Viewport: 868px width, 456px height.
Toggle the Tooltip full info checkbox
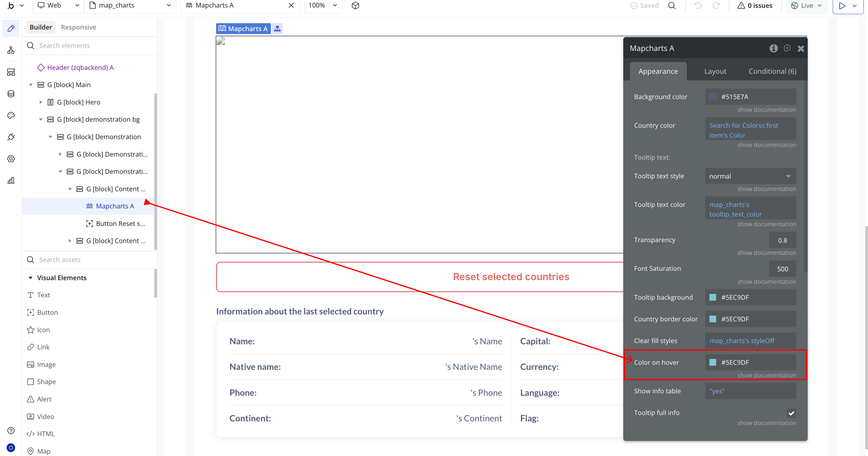[791, 413]
